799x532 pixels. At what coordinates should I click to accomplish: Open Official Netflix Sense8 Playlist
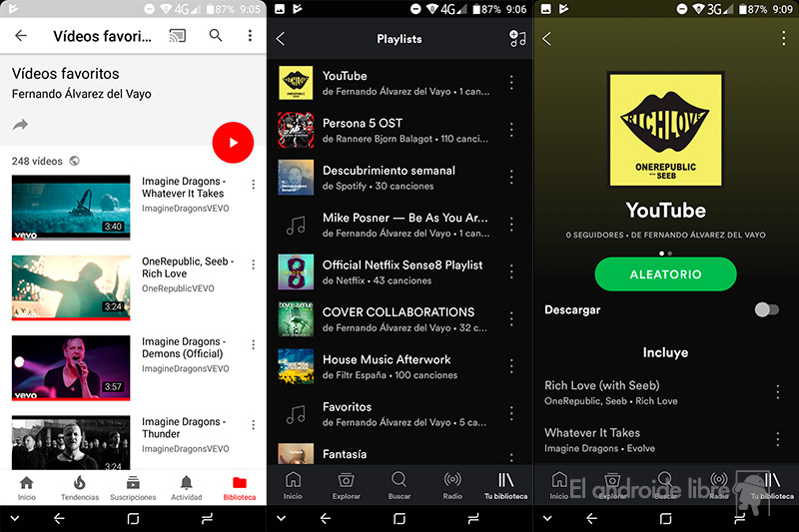coord(399,271)
